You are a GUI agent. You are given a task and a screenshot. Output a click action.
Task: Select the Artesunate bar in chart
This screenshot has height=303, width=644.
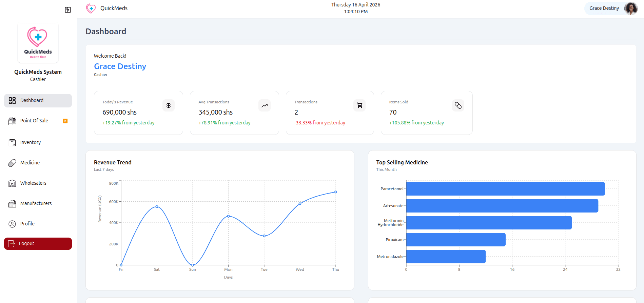click(x=502, y=206)
